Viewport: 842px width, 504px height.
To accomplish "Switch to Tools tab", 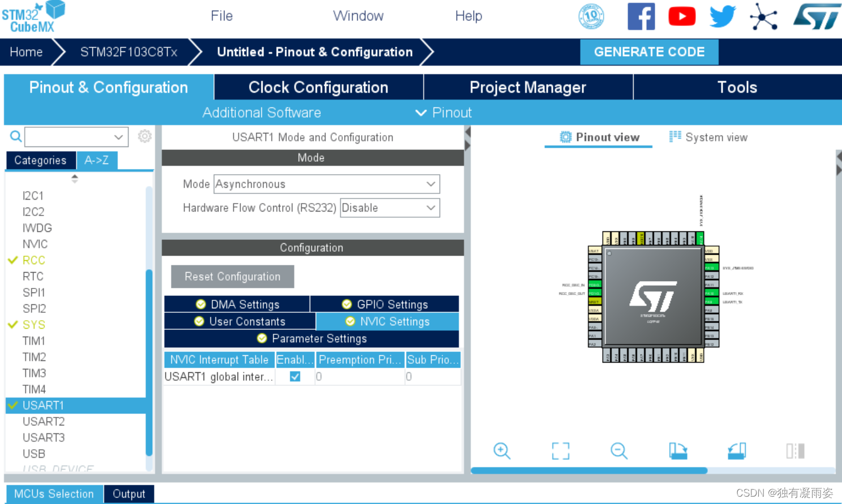I will [737, 87].
